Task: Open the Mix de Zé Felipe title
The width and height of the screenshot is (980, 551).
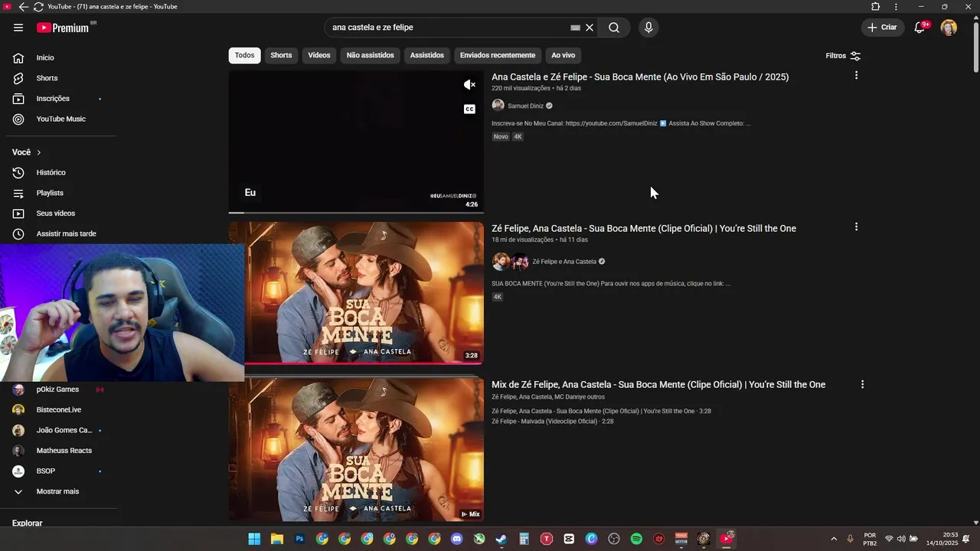Action: click(x=658, y=384)
